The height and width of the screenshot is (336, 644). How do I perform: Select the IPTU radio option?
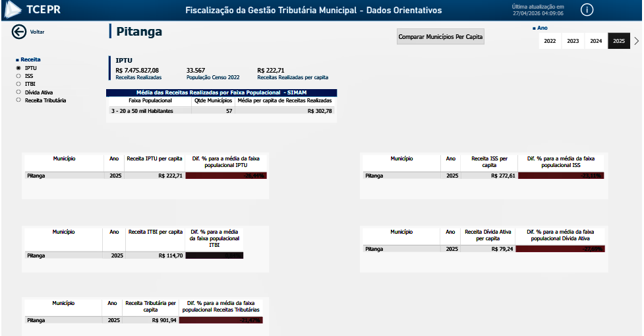pyautogui.click(x=18, y=68)
